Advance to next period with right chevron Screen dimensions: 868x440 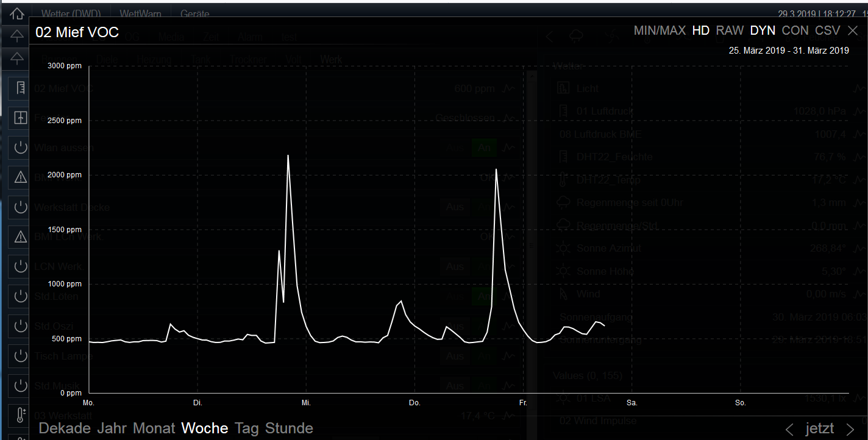click(850, 429)
